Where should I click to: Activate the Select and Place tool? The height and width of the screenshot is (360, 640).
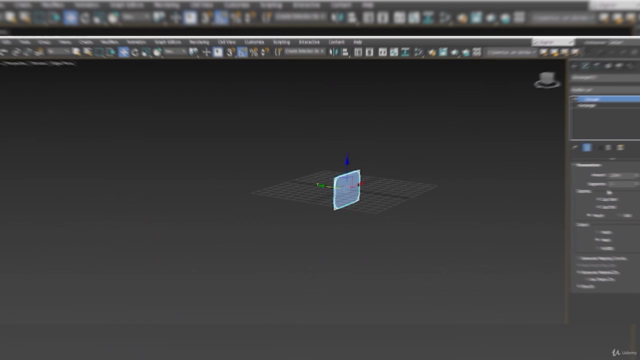coord(158,52)
